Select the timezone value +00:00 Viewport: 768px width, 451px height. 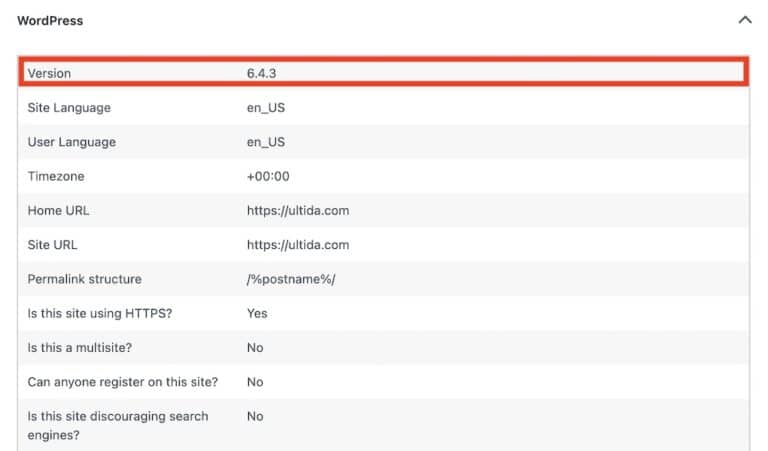tap(268, 176)
